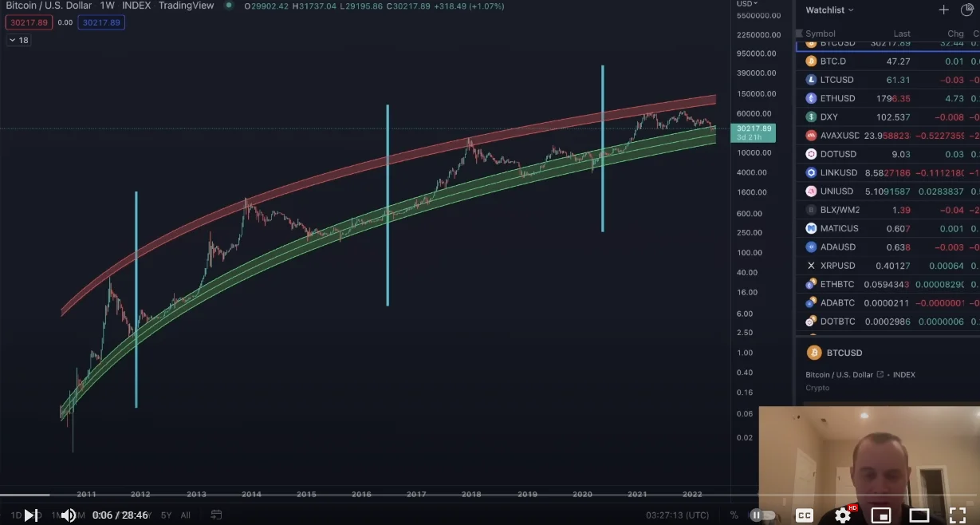This screenshot has height=525, width=980.
Task: Click the Cardano icon beside ADAUSD
Action: tap(812, 247)
